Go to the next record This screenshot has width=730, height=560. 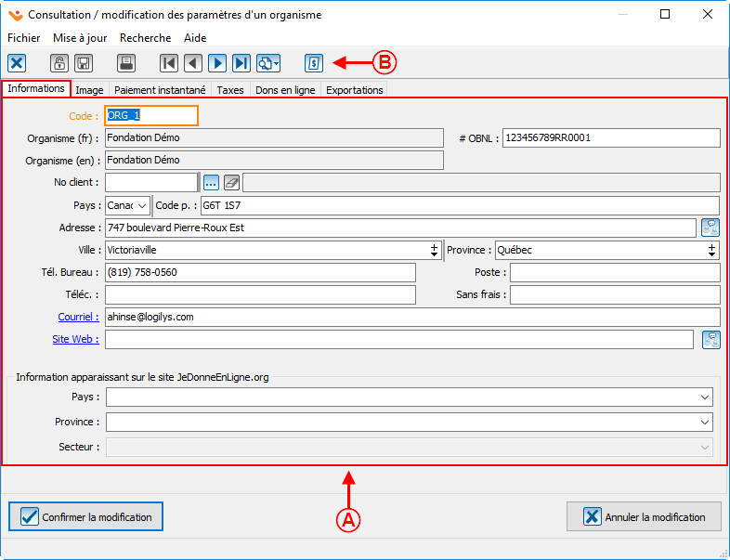point(217,63)
